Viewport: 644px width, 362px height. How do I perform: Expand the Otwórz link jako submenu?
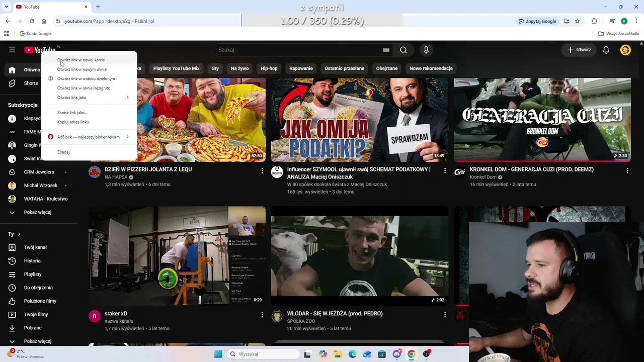pyautogui.click(x=90, y=98)
